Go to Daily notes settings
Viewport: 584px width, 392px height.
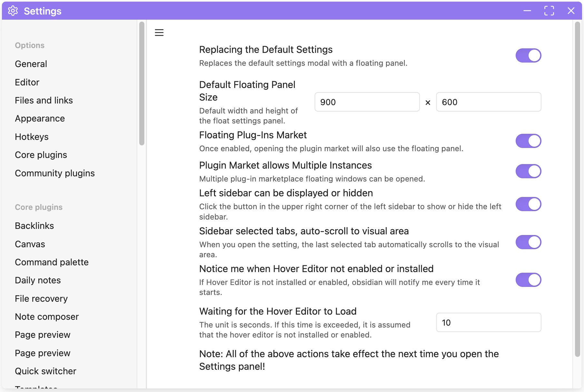point(38,280)
